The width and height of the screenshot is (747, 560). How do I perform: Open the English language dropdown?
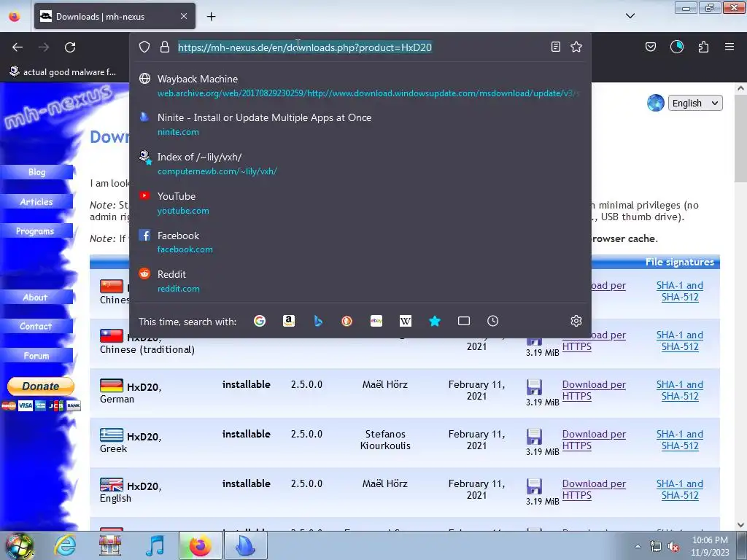pos(695,104)
